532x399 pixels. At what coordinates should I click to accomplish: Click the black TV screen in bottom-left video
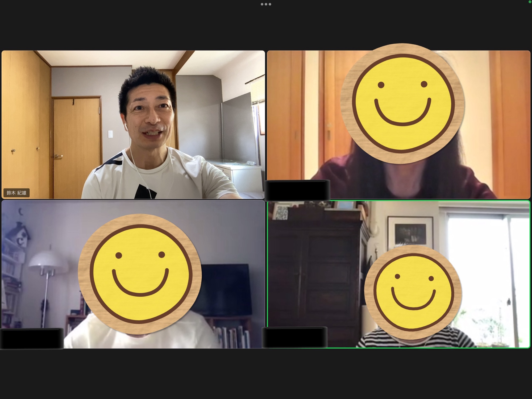(226, 290)
